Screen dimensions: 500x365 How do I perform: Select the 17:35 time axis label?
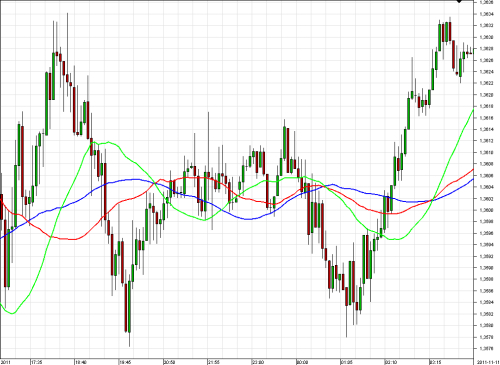click(36, 362)
